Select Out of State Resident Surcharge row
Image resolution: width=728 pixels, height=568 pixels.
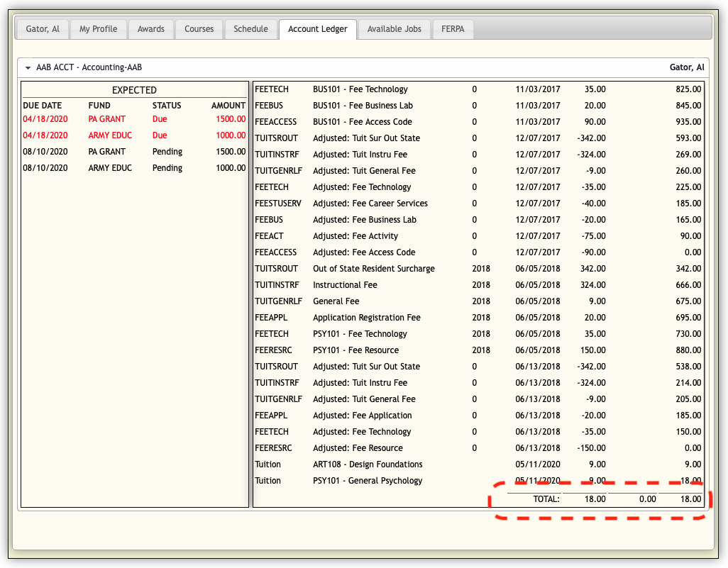pos(478,269)
